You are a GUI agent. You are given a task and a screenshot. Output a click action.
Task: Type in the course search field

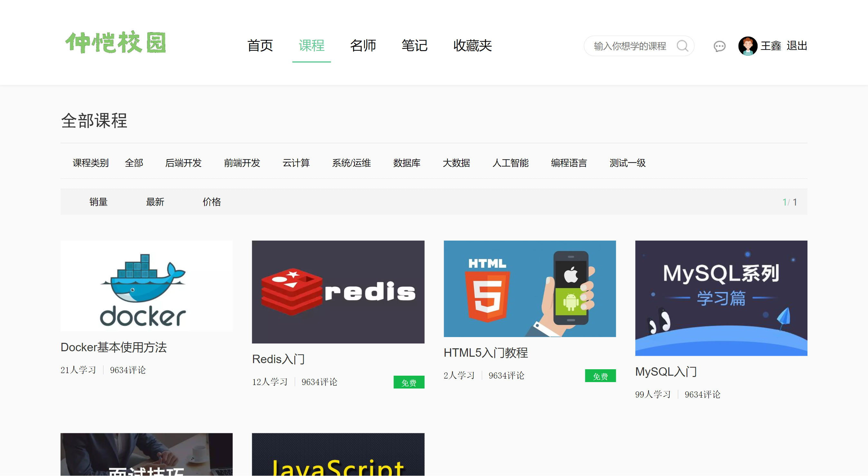point(630,46)
